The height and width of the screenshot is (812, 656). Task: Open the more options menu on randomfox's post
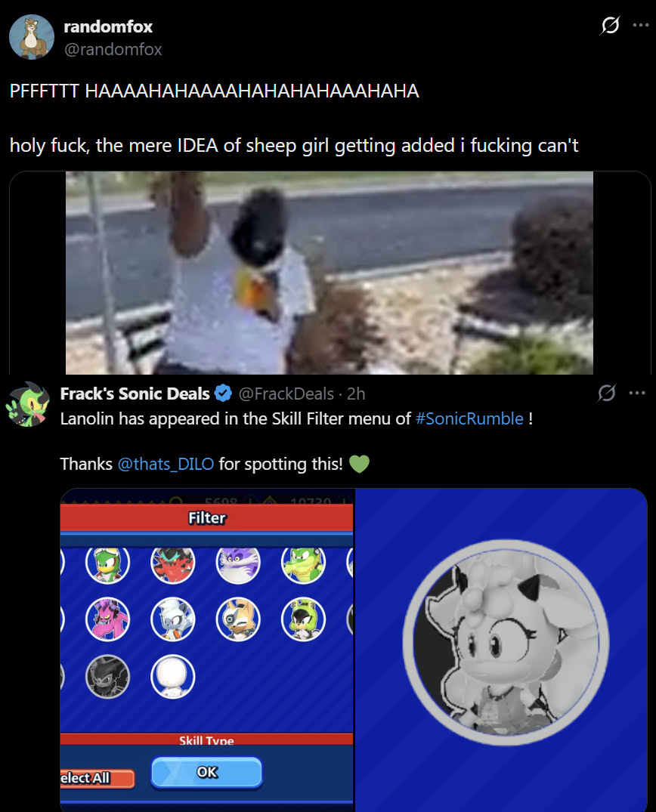640,25
